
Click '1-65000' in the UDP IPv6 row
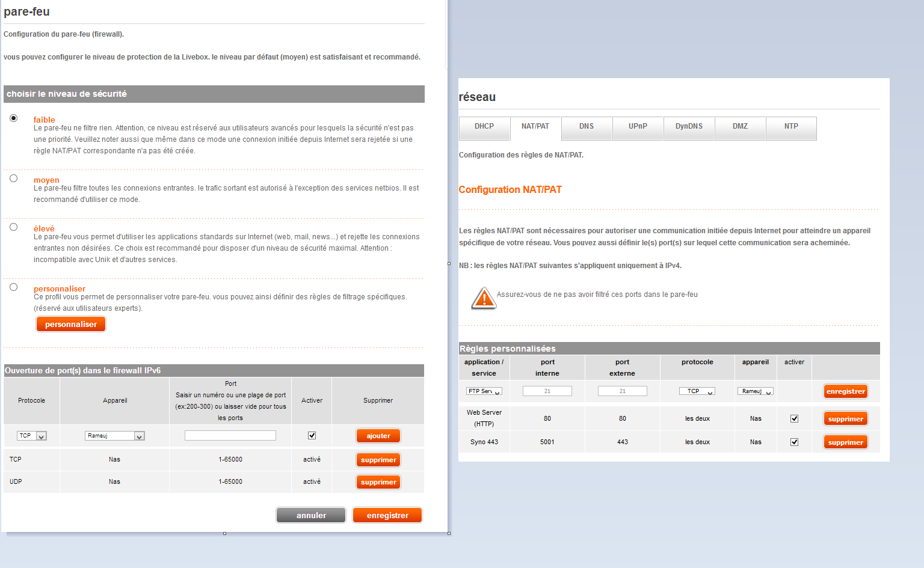[230, 481]
